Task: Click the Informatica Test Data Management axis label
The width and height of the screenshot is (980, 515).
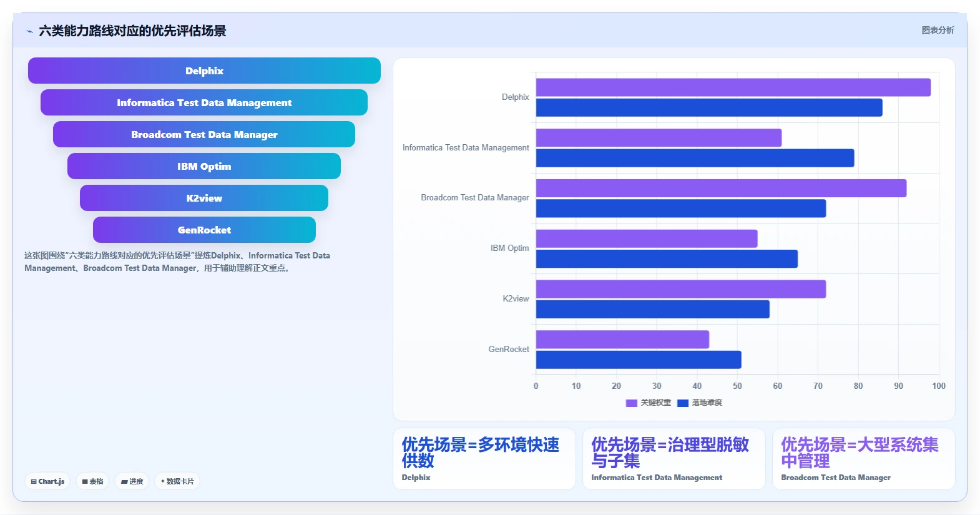Action: [466, 148]
